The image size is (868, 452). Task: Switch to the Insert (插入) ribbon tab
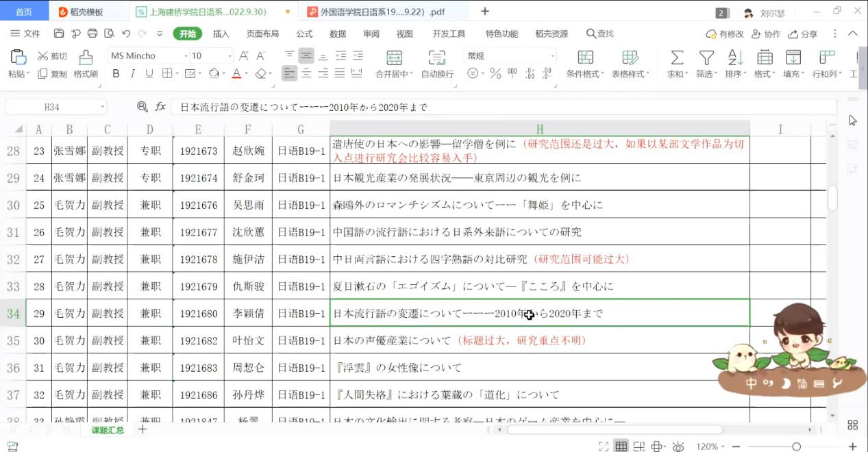[221, 34]
